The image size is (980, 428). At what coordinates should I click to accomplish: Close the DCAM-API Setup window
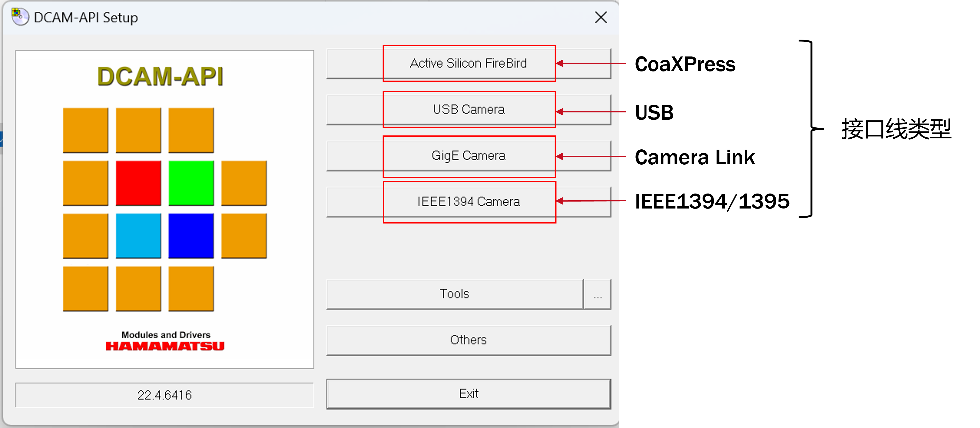click(601, 17)
